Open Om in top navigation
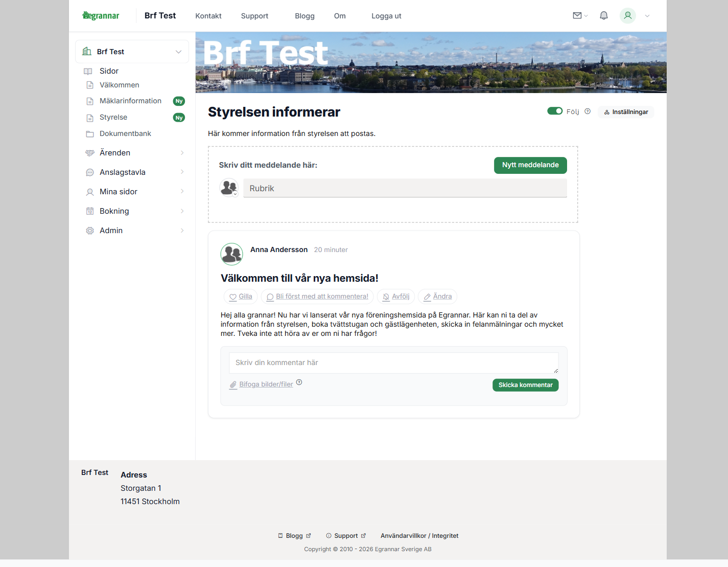Screen dimensions: 728x567 pos(340,16)
